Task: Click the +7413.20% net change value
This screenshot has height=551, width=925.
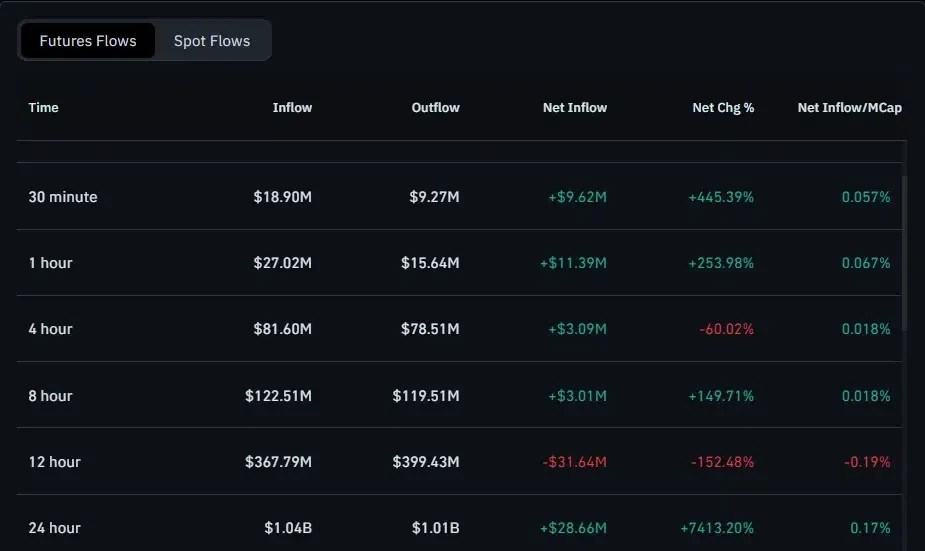Action: 717,528
